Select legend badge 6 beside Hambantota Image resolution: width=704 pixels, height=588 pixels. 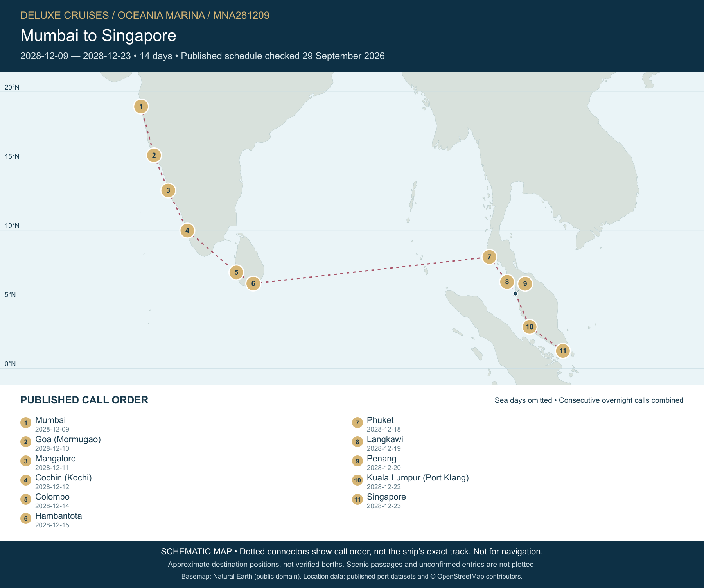click(26, 518)
